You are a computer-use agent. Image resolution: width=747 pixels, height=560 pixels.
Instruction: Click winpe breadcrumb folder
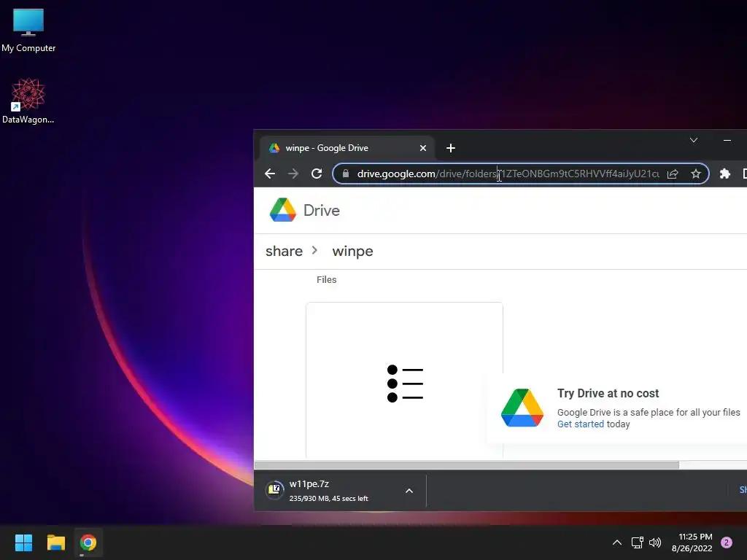pyautogui.click(x=352, y=251)
